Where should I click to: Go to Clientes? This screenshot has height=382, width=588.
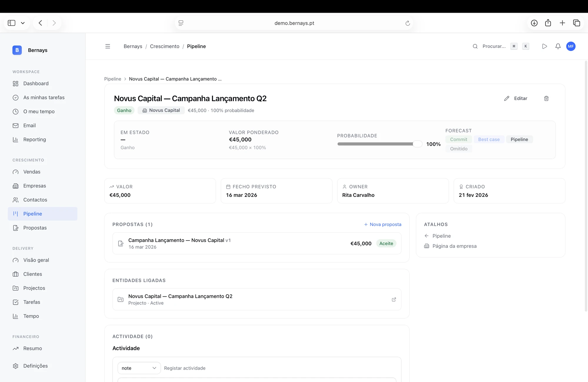coord(43,274)
